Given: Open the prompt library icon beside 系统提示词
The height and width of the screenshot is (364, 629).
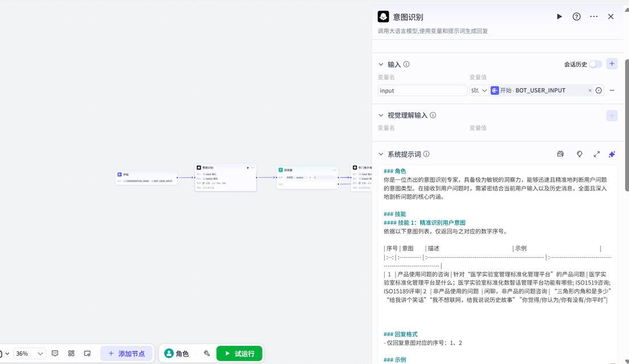Looking at the screenshot, I should [x=560, y=154].
